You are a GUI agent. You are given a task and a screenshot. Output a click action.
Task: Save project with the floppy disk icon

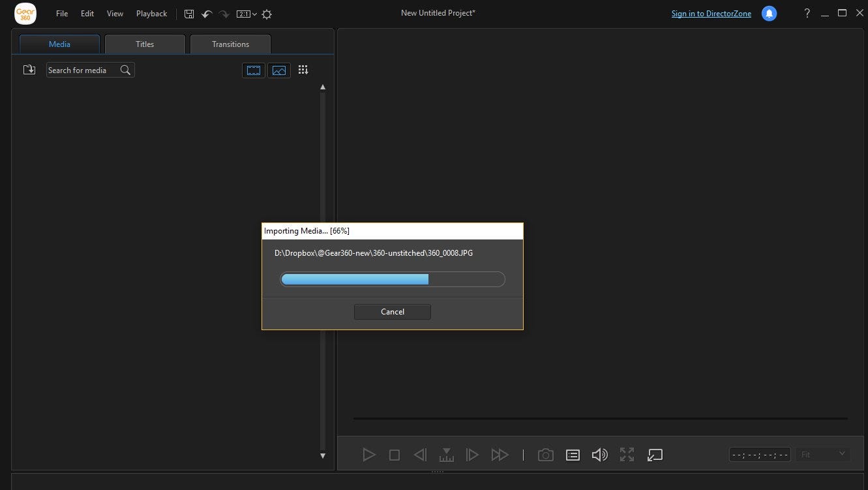click(x=189, y=14)
